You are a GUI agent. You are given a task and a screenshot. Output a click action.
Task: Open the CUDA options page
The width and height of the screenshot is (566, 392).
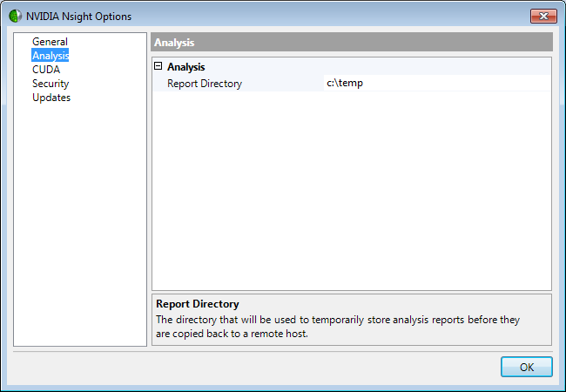(x=46, y=70)
